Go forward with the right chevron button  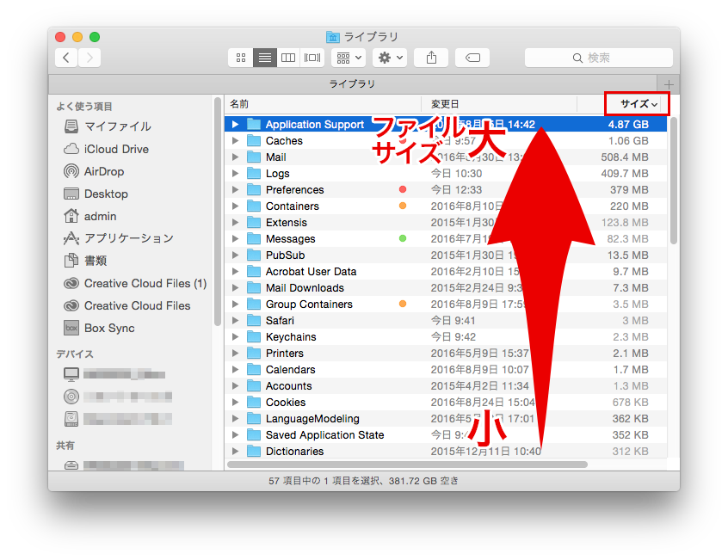coord(89,58)
